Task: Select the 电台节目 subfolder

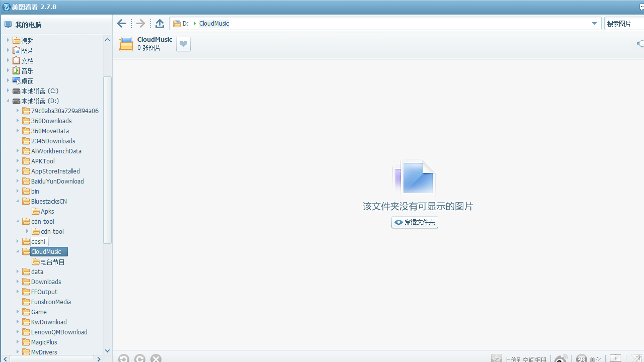Action: pyautogui.click(x=52, y=262)
